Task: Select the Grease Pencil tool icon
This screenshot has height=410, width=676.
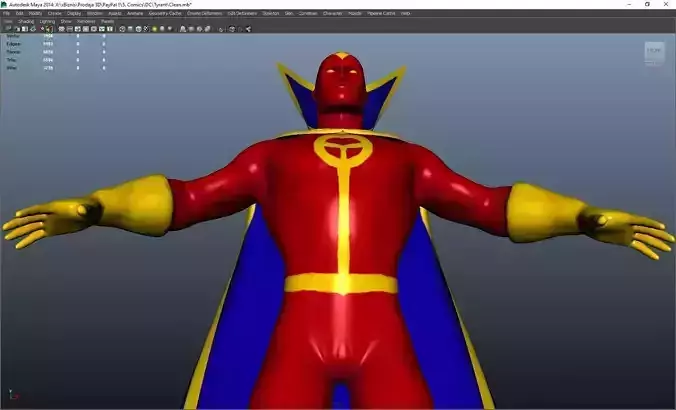Action: 50,29
